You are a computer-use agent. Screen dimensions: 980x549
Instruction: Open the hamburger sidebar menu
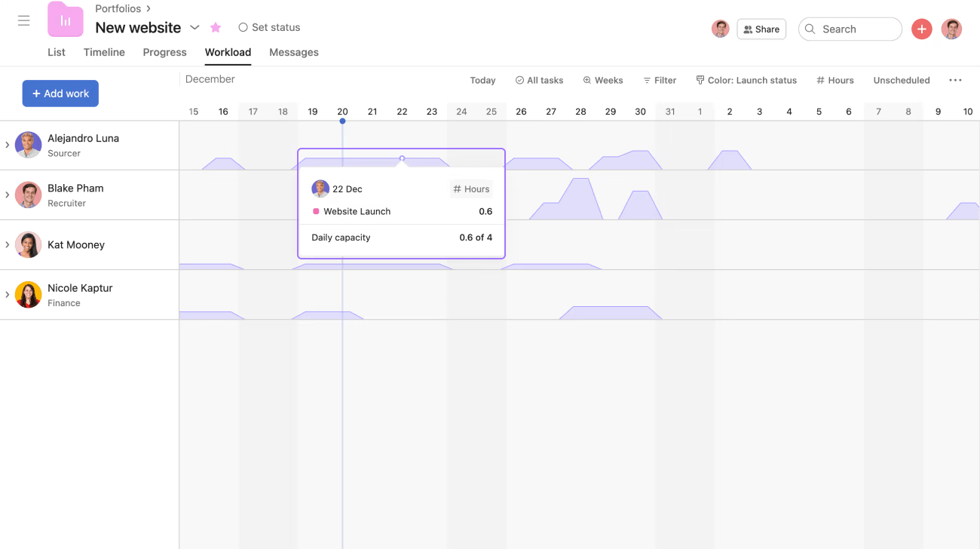(x=24, y=21)
